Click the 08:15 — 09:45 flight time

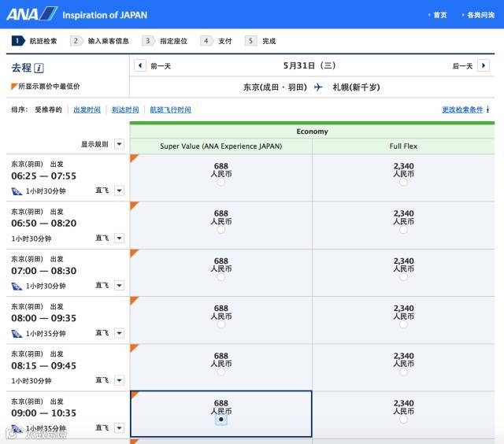point(44,365)
